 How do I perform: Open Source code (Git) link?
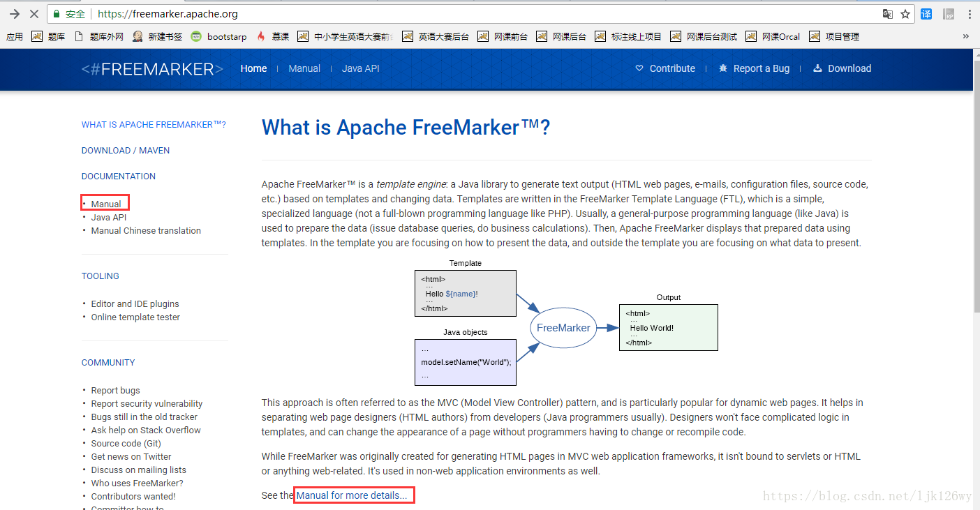click(126, 444)
